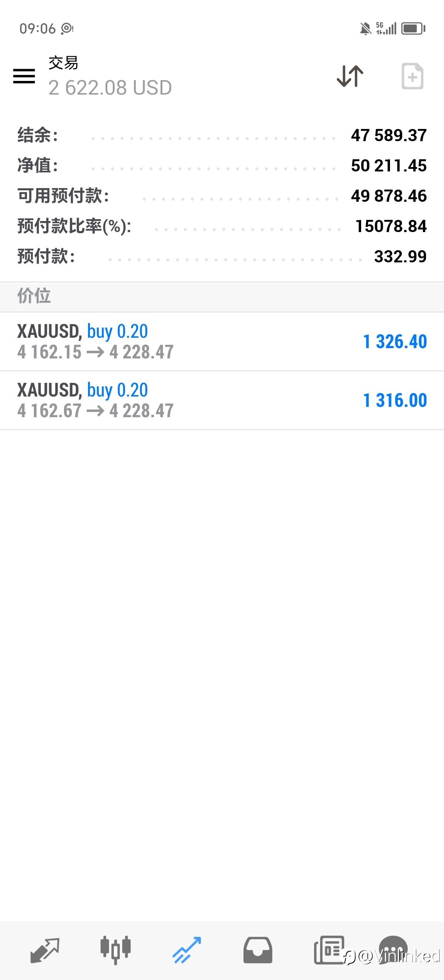Open the hamburger side menu

[24, 76]
